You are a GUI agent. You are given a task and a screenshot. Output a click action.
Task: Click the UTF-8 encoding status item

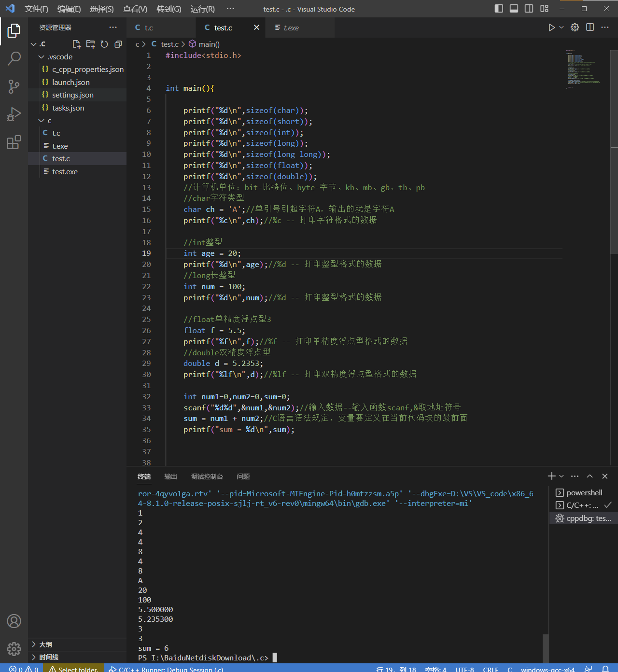[464, 669]
